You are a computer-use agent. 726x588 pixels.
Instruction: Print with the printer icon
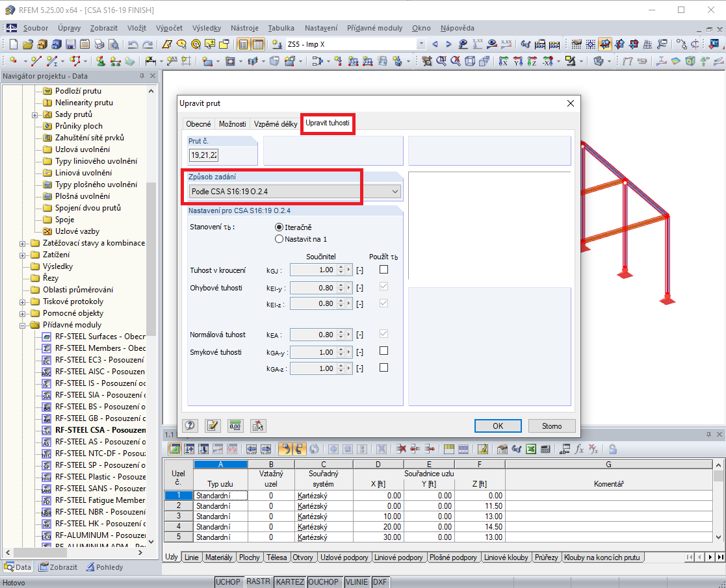pyautogui.click(x=99, y=44)
